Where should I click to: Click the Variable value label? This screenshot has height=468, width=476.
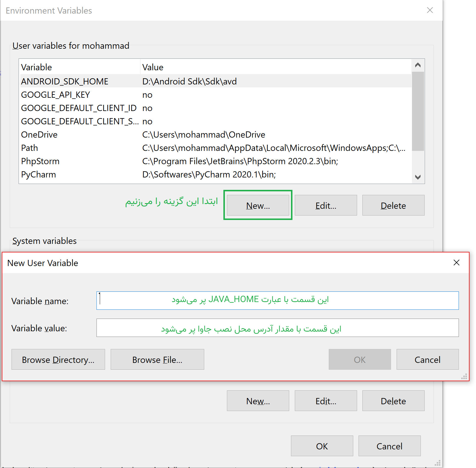pyautogui.click(x=39, y=328)
